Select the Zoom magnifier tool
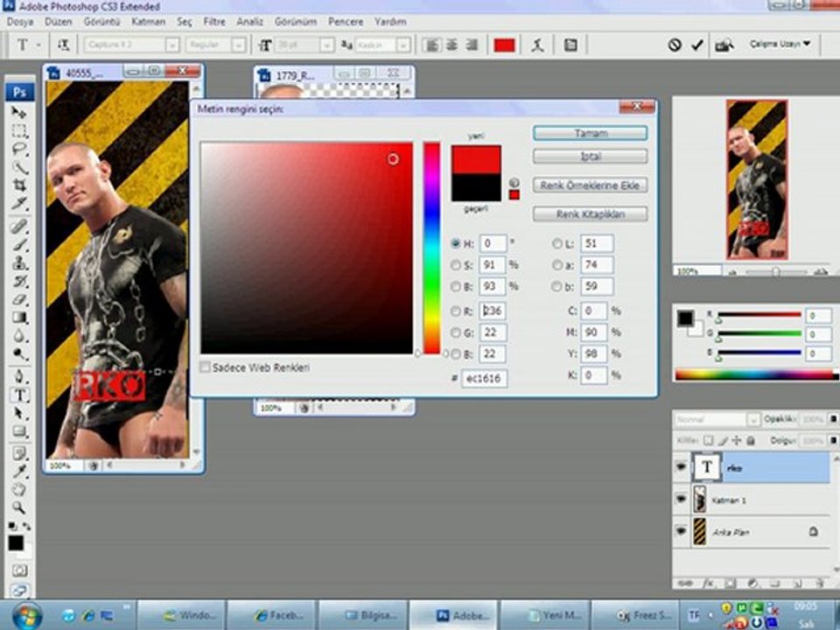The image size is (840, 630). (18, 507)
